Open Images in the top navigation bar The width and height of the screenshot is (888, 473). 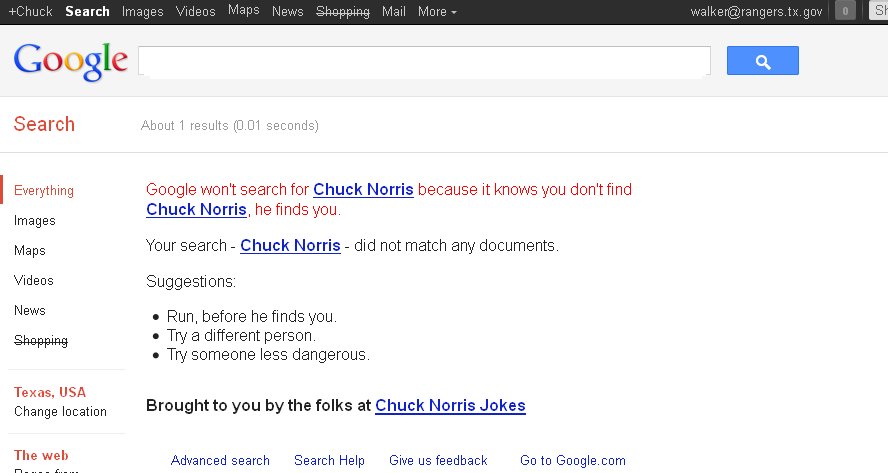pyautogui.click(x=142, y=12)
